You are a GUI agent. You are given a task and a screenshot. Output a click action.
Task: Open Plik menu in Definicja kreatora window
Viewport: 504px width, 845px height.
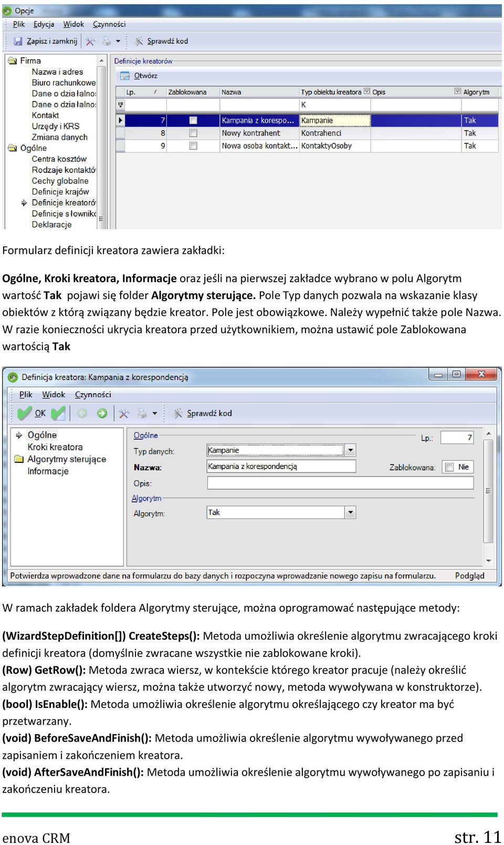[x=26, y=395]
